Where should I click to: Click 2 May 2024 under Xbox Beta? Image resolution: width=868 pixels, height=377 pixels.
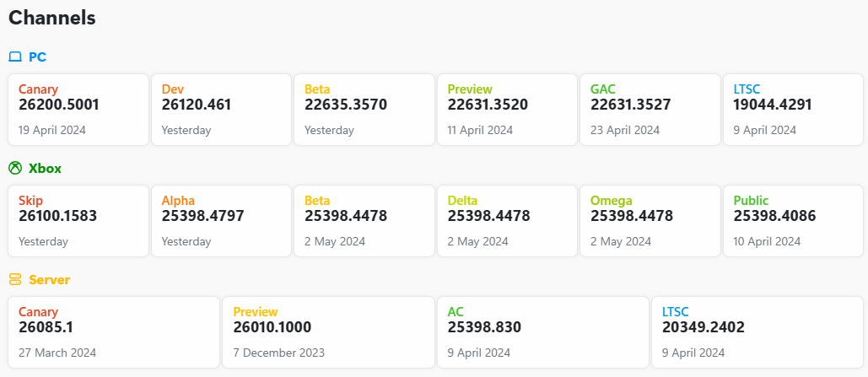[335, 242]
